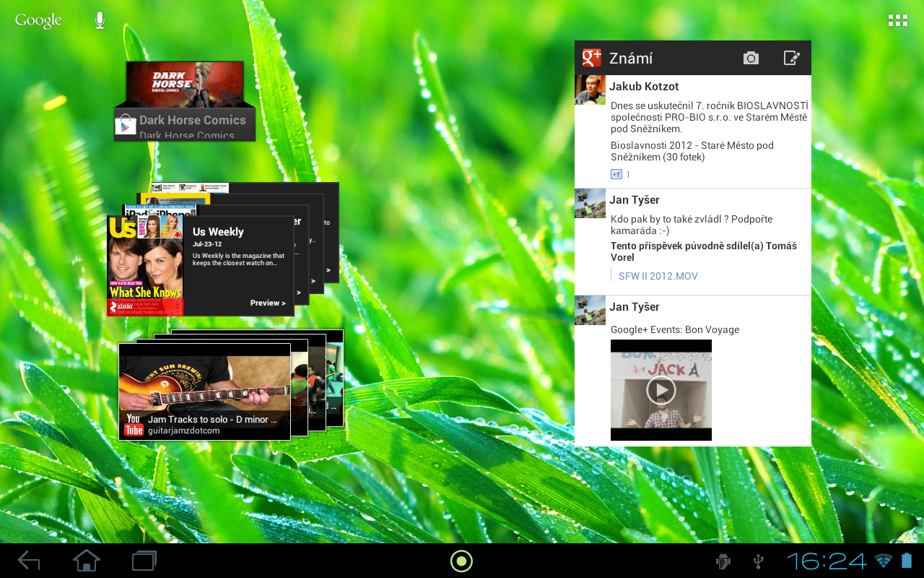The height and width of the screenshot is (578, 924).
Task: Open the app drawer grid icon
Action: click(x=897, y=20)
